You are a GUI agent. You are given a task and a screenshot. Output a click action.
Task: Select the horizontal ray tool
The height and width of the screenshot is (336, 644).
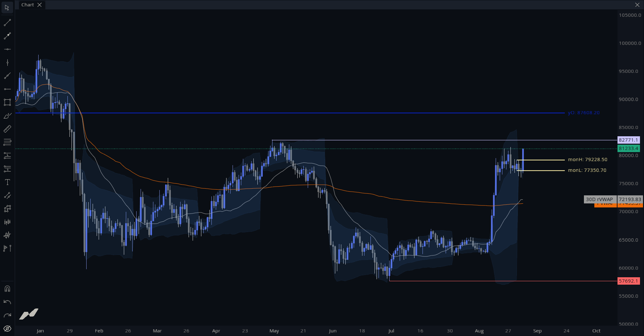(x=7, y=89)
